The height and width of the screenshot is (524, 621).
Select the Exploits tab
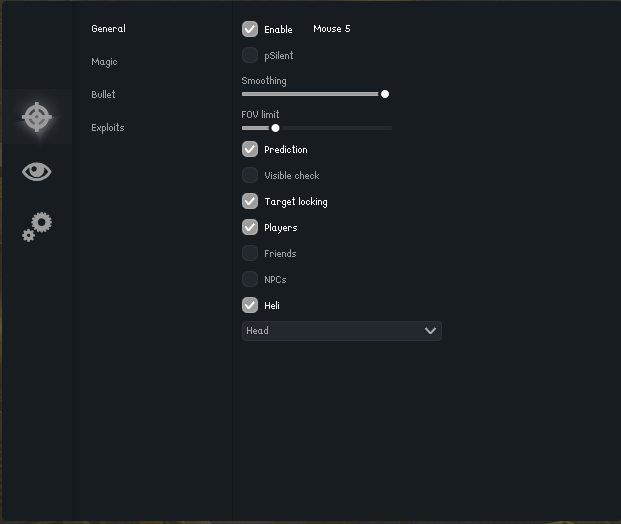(108, 128)
